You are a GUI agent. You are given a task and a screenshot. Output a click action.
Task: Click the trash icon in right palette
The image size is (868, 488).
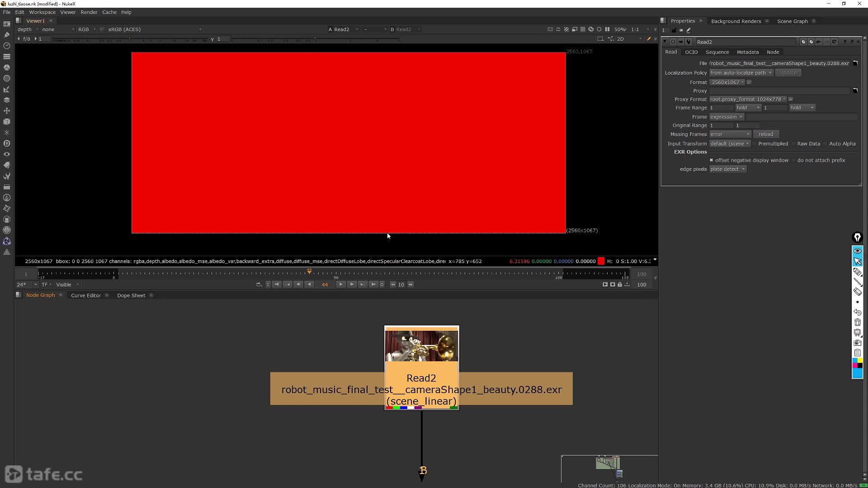(858, 322)
